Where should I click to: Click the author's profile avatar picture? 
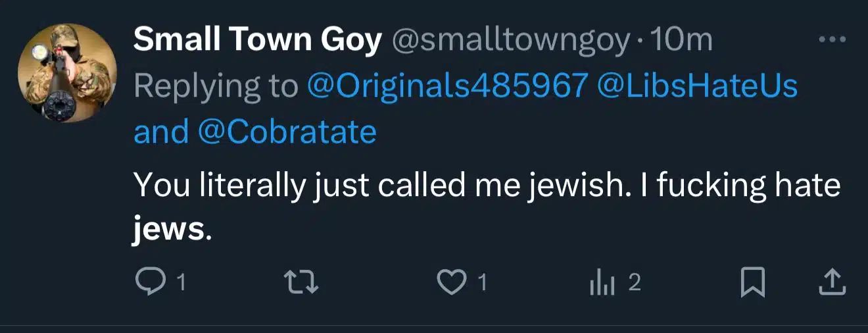(67, 72)
